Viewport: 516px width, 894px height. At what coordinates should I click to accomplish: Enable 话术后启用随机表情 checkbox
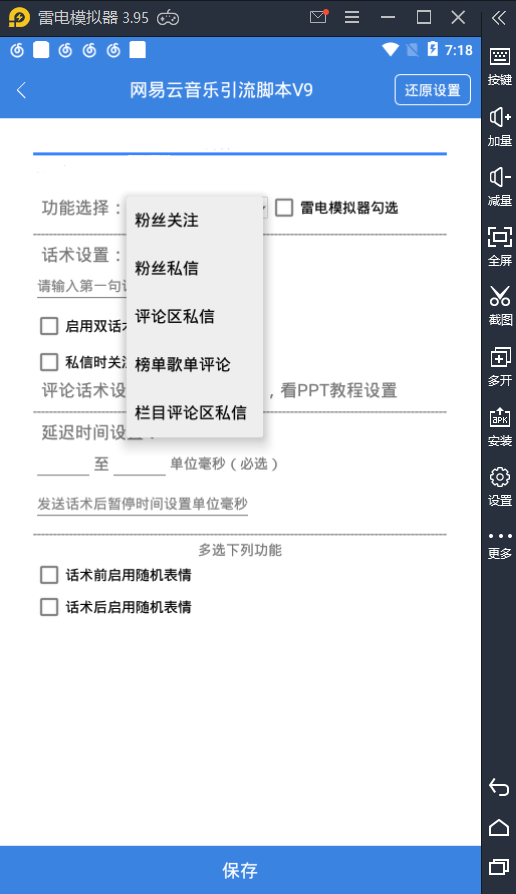(x=49, y=607)
